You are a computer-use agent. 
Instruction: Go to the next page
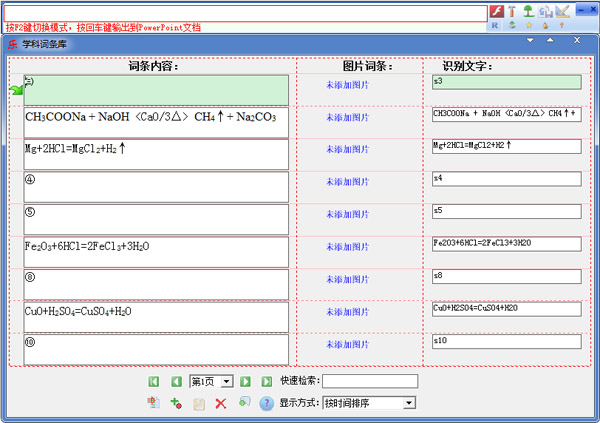point(246,381)
